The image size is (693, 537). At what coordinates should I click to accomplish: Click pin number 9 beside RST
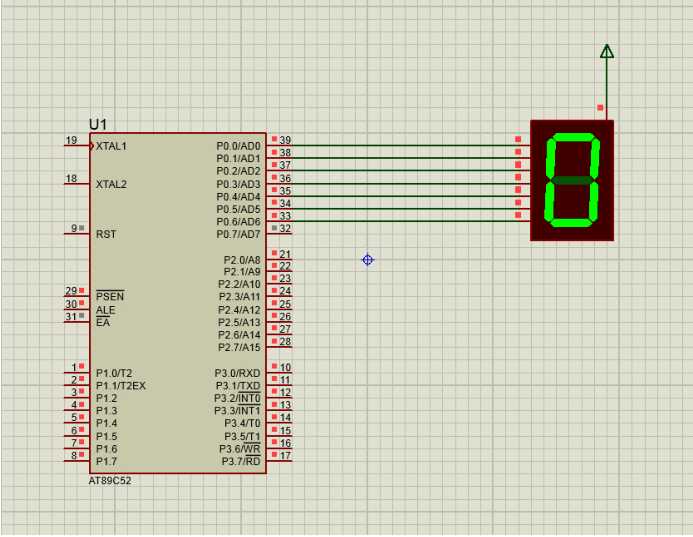[x=74, y=229]
